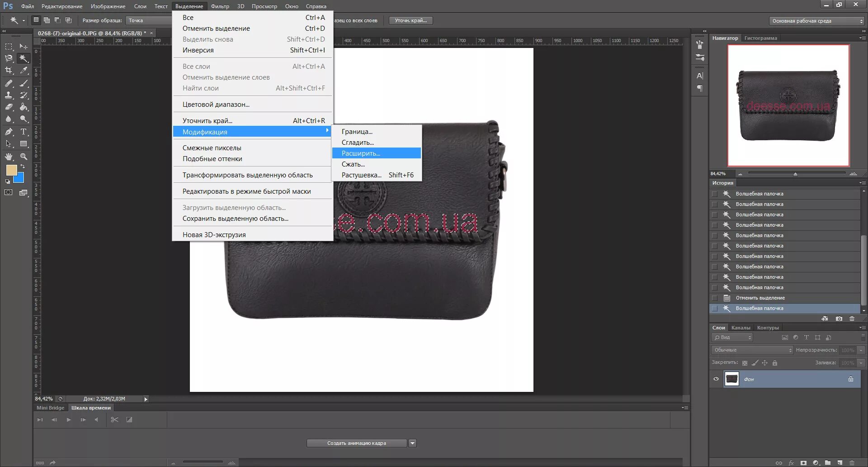The image size is (868, 467).
Task: Enable Add to selection mode
Action: (47, 20)
